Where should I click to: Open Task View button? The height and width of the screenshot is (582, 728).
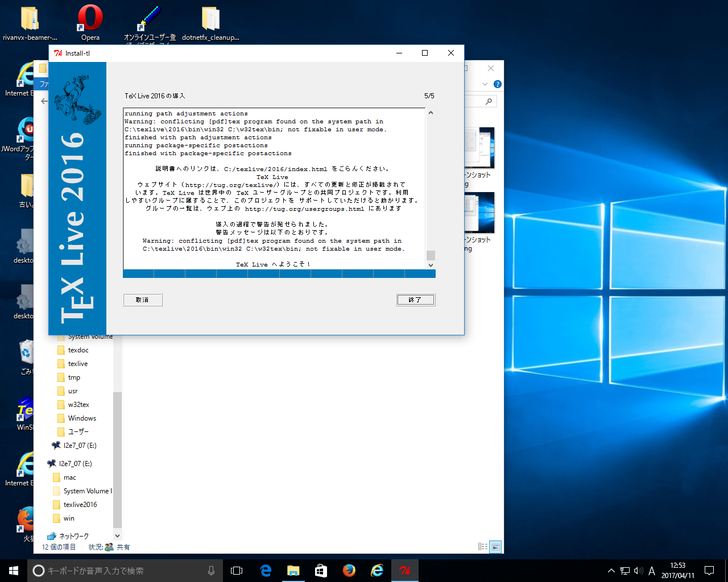pyautogui.click(x=237, y=571)
